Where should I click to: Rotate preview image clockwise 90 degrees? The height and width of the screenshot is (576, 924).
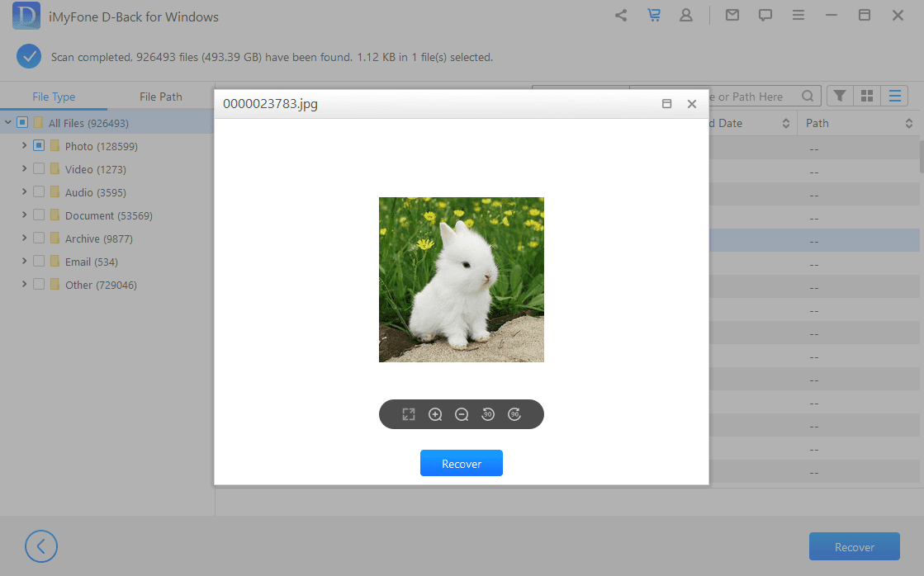514,414
